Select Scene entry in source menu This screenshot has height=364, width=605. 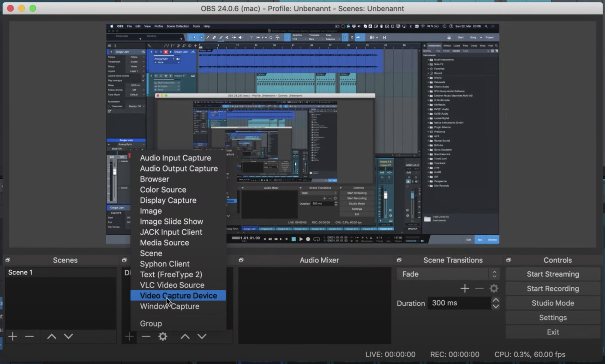tap(178, 253)
